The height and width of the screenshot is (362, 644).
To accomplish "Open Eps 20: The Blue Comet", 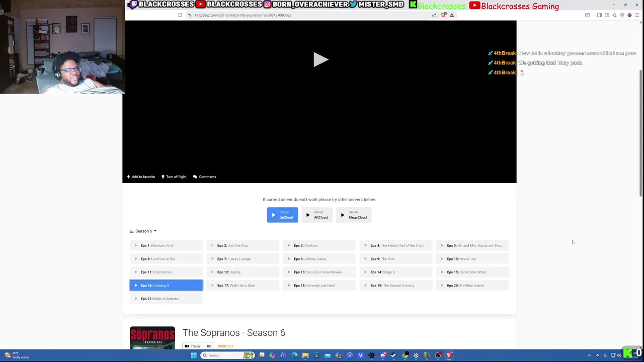I will [x=472, y=286].
